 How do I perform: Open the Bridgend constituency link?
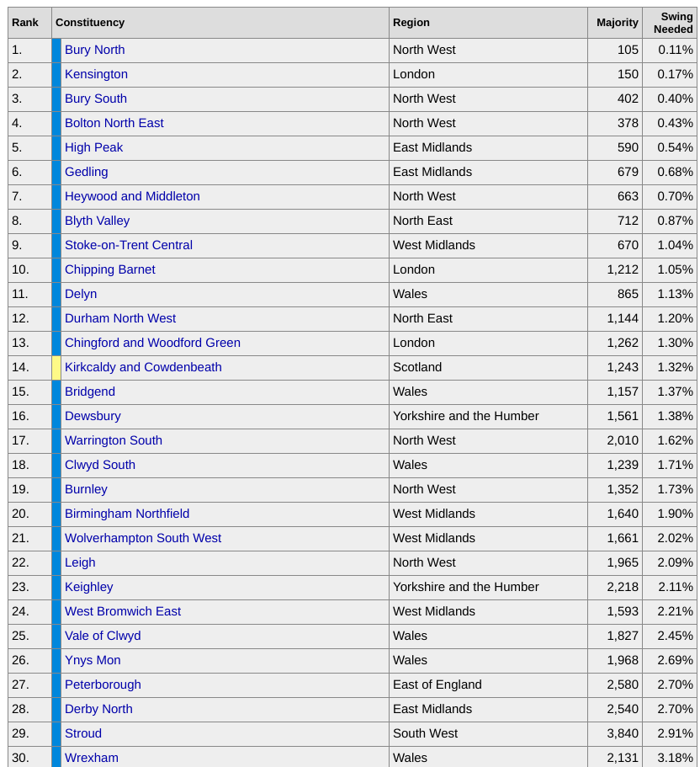pyautogui.click(x=90, y=391)
